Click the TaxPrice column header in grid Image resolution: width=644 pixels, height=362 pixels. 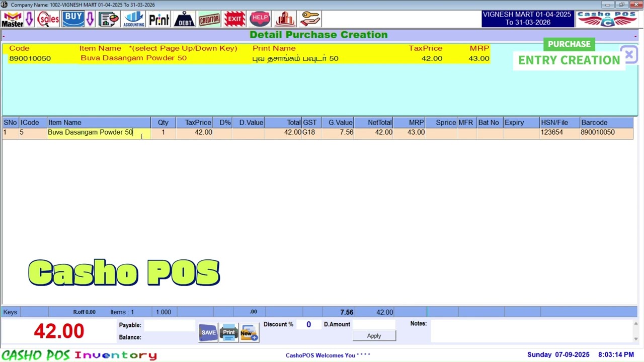pyautogui.click(x=194, y=123)
